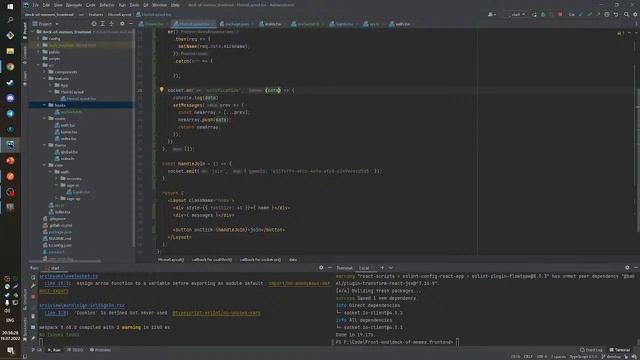This screenshot has height=360, width=640.
Task: Open Windows taskbar search
Action: click(x=10, y=20)
